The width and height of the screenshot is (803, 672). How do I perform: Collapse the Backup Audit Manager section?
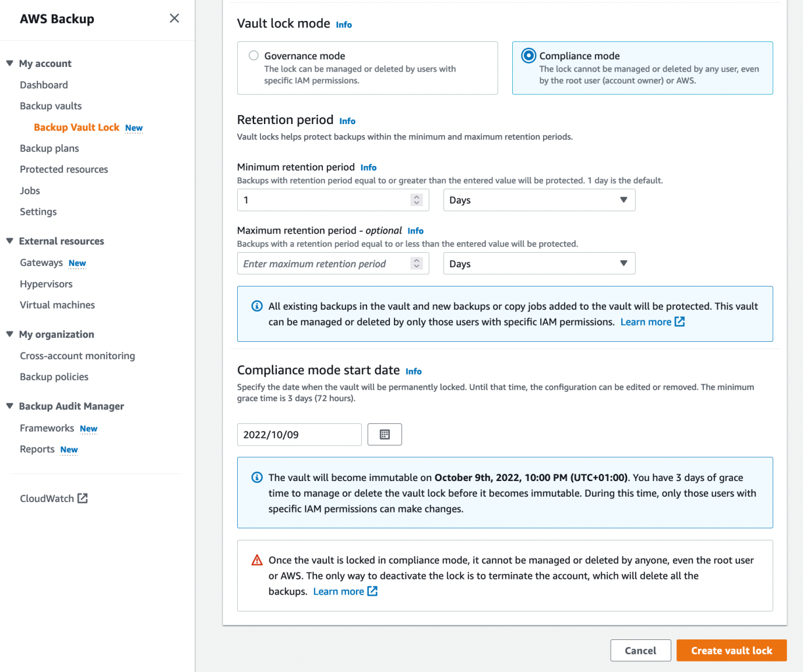[9, 406]
